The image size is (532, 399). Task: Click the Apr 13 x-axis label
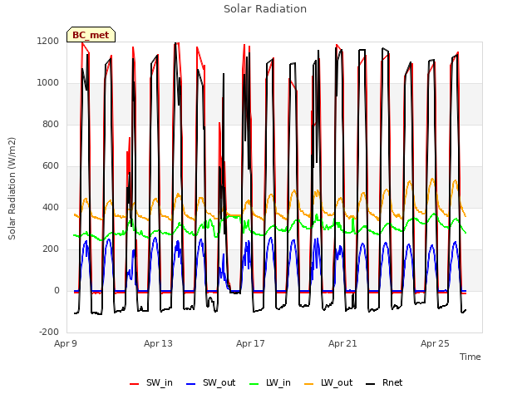[158, 343]
